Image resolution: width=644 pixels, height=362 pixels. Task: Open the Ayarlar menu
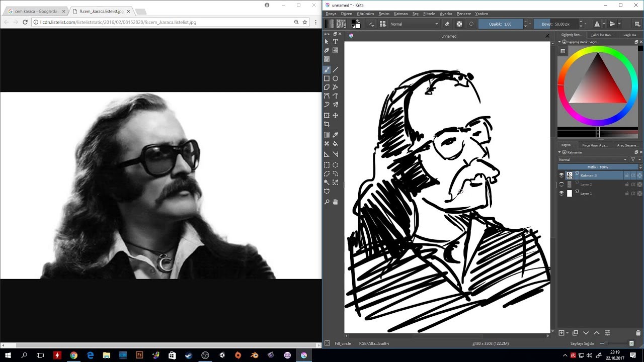pos(446,14)
